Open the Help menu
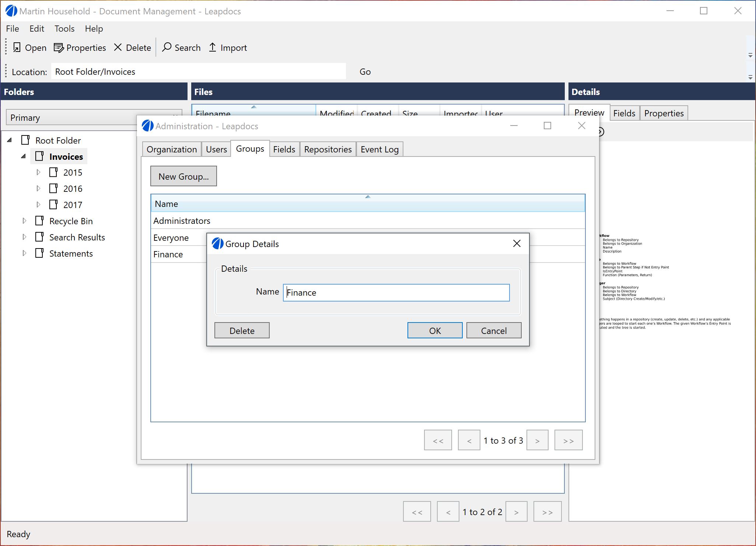 tap(94, 29)
